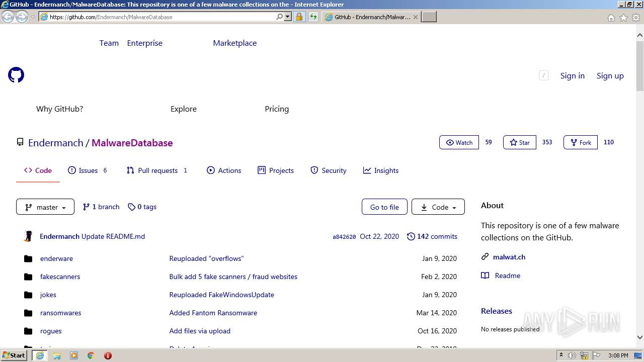The width and height of the screenshot is (644, 362).
Task: Open Internet Explorer from taskbar
Action: click(40, 355)
